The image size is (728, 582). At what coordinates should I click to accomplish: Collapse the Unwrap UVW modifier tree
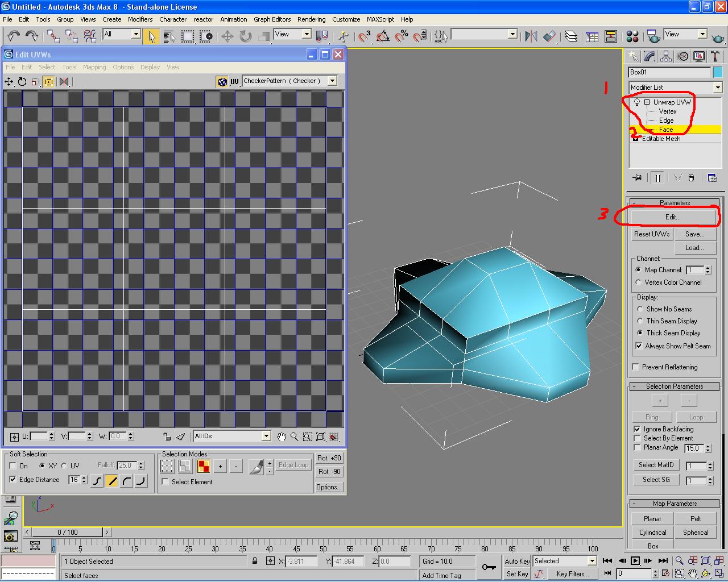pos(647,102)
